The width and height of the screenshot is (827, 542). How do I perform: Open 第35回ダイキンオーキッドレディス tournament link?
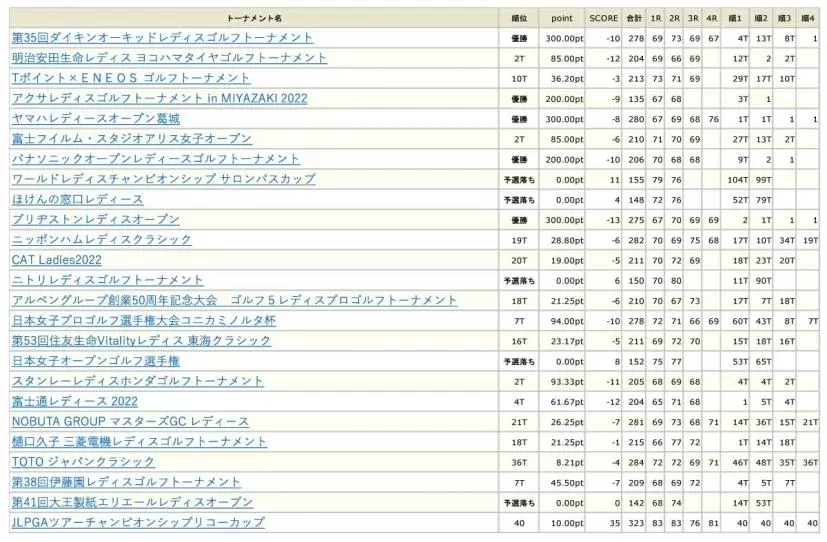pos(162,38)
